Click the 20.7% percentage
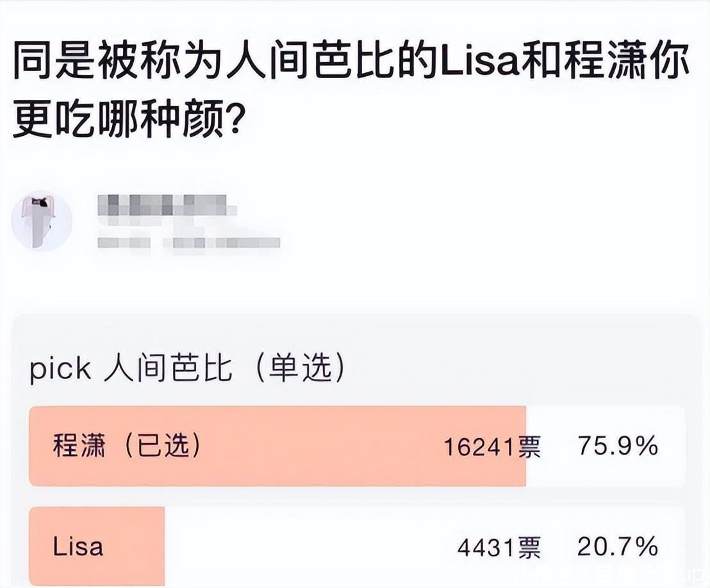This screenshot has width=710, height=588. point(617,546)
